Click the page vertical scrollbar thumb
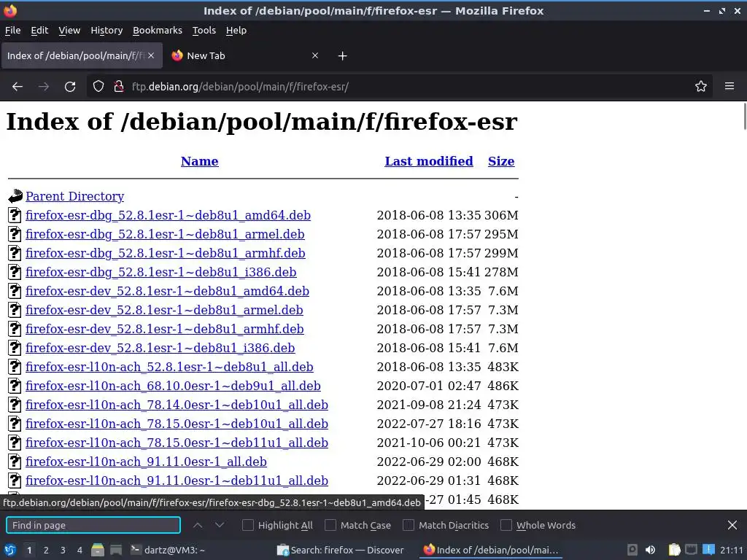Viewport: 747px width, 560px height. [x=745, y=116]
